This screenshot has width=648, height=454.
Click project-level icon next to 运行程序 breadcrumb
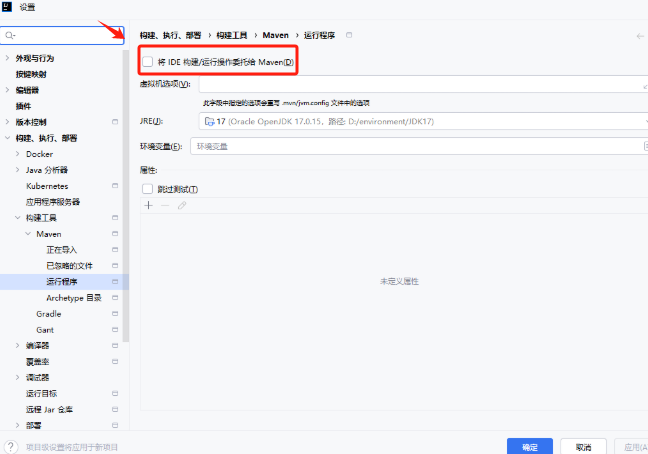[349, 35]
